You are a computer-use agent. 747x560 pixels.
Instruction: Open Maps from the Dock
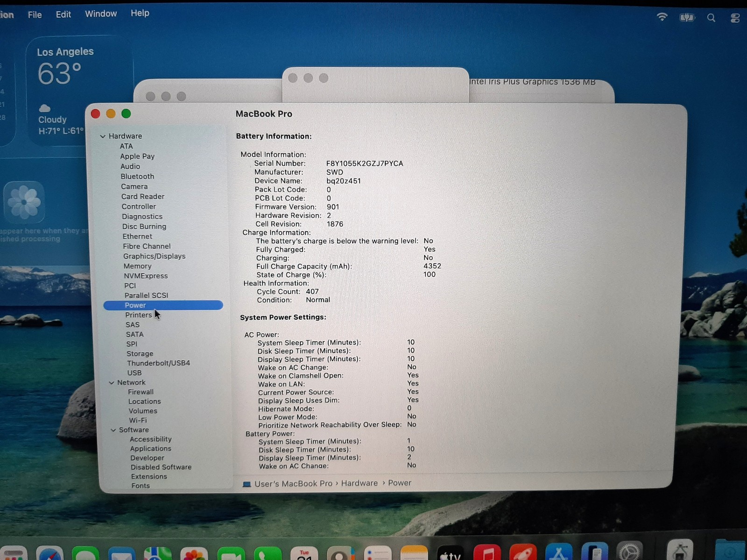point(158,553)
